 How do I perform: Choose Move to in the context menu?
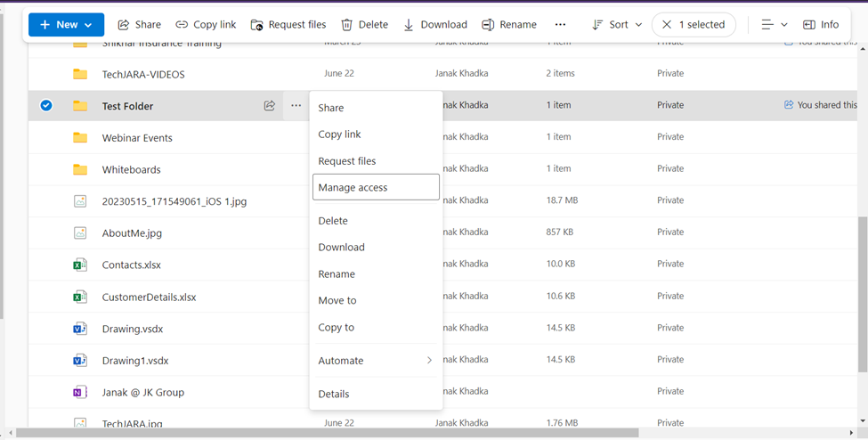[337, 301]
